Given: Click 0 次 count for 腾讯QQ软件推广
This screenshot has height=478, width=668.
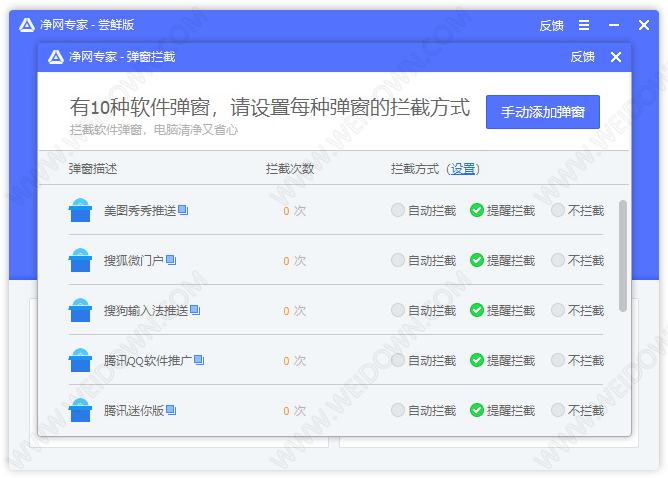Looking at the screenshot, I should (x=294, y=361).
